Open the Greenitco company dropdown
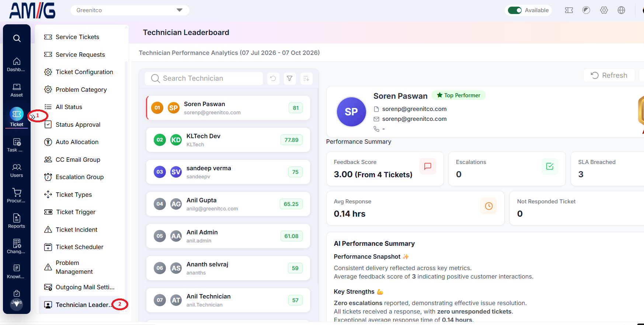 [130, 10]
